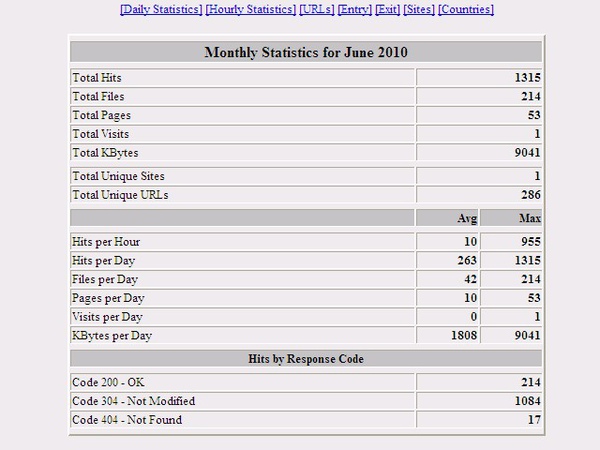This screenshot has height=450, width=600.
Task: Select the Total KBytes value 9041
Action: 527,153
